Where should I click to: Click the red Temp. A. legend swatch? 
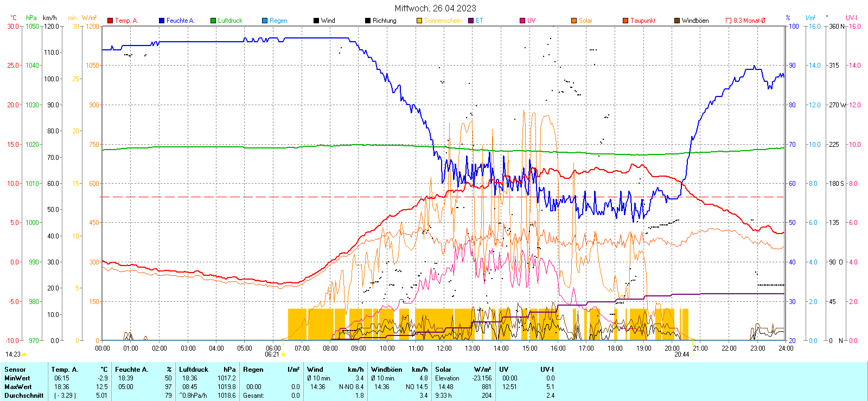[110, 21]
